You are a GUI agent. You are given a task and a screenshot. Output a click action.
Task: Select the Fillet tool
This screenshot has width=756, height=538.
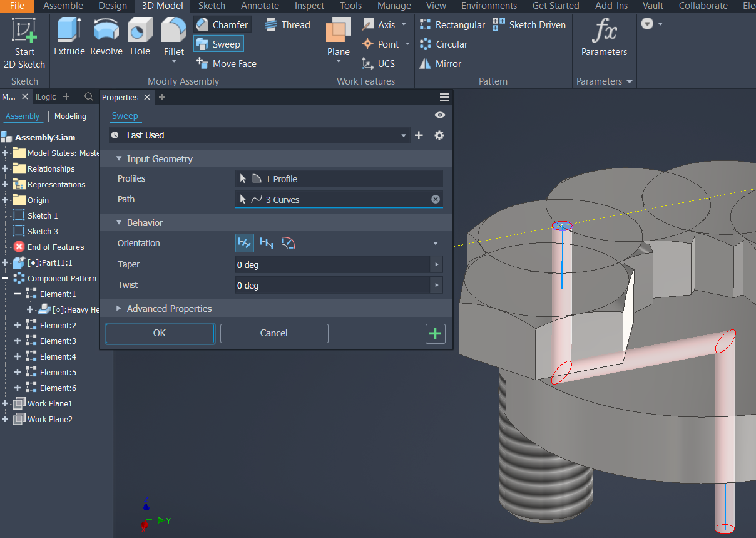coord(173,36)
